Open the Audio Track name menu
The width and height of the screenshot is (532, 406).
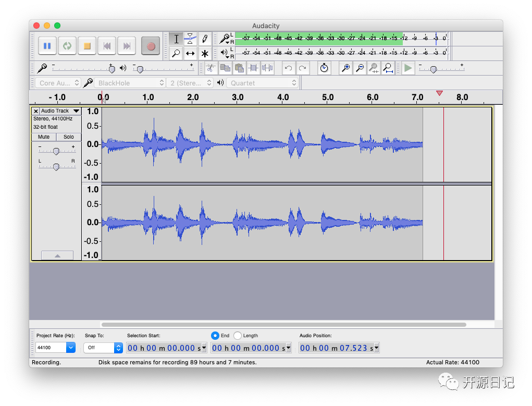pos(60,111)
